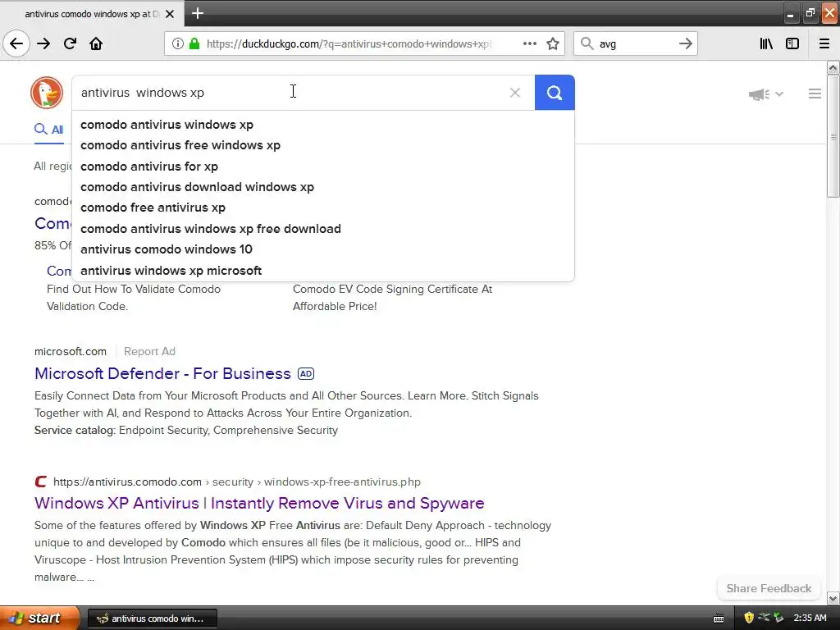840x630 pixels.
Task: Choose suggestion 'comodo antivirus for xp'
Action: coord(323,166)
